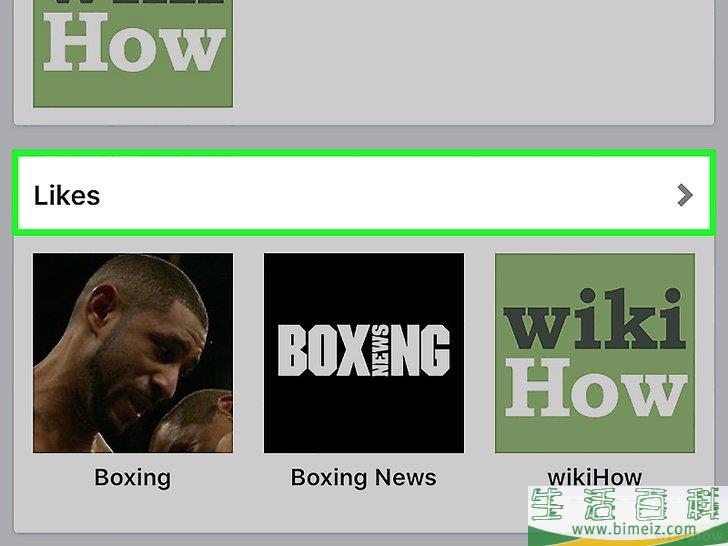Click the gray gap above the Likes row

coord(364,138)
